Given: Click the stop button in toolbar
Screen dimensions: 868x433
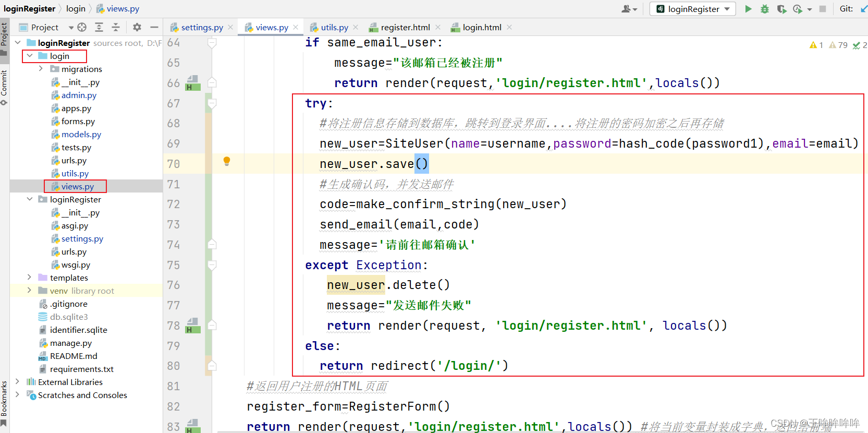Looking at the screenshot, I should coord(823,9).
